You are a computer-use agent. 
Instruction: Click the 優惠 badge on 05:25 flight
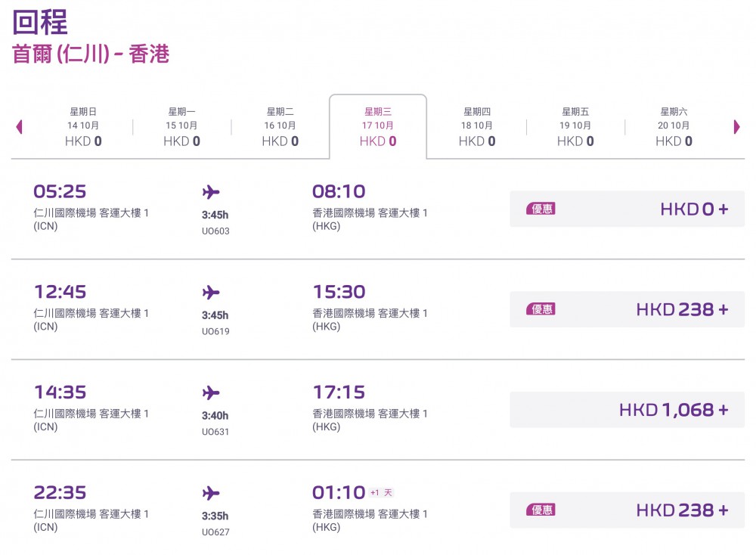(x=541, y=209)
